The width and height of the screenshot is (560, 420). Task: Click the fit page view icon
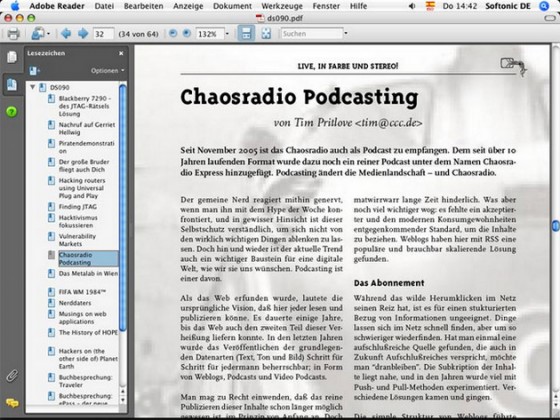pyautogui.click(x=266, y=34)
